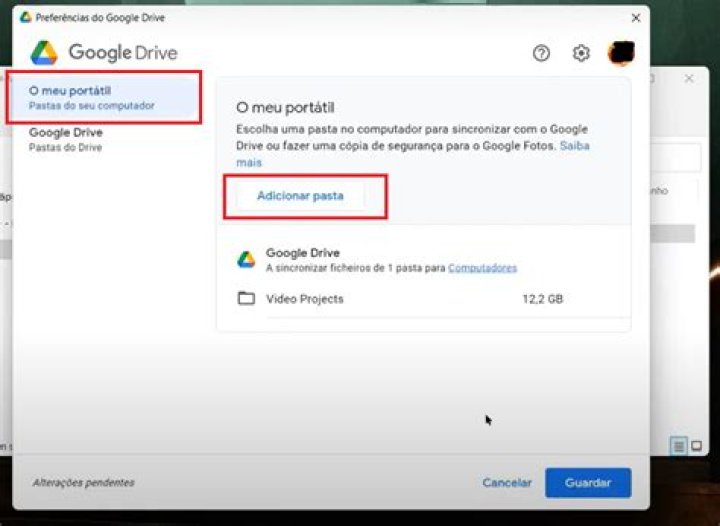Select the 'O meu portátil' sidebar tab
Image resolution: width=720 pixels, height=526 pixels.
click(103, 97)
